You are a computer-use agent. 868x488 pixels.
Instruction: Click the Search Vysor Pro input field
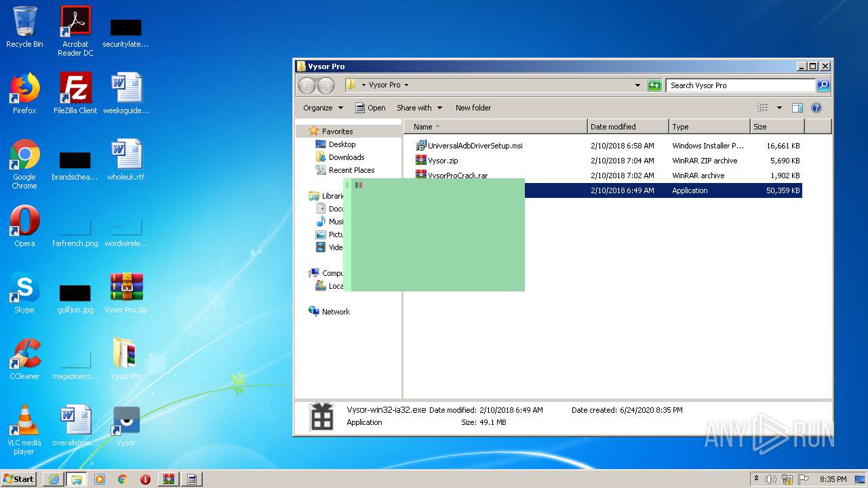point(741,85)
